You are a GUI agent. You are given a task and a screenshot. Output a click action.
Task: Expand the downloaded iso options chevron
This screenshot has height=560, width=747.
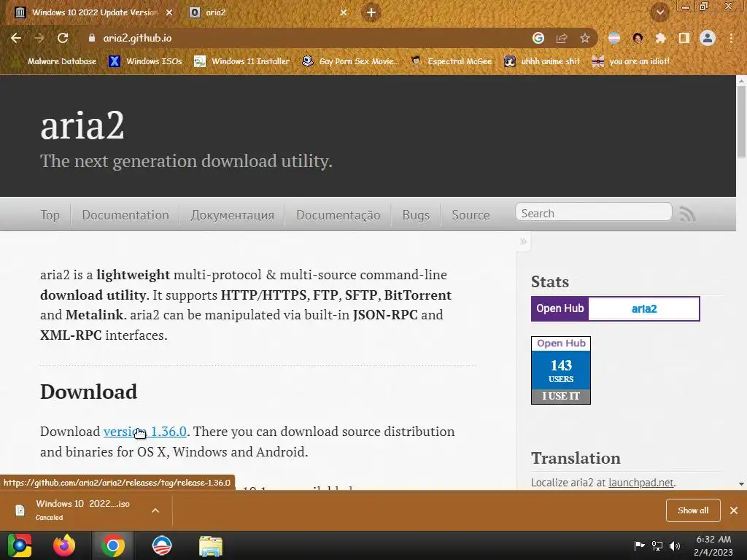(x=155, y=510)
